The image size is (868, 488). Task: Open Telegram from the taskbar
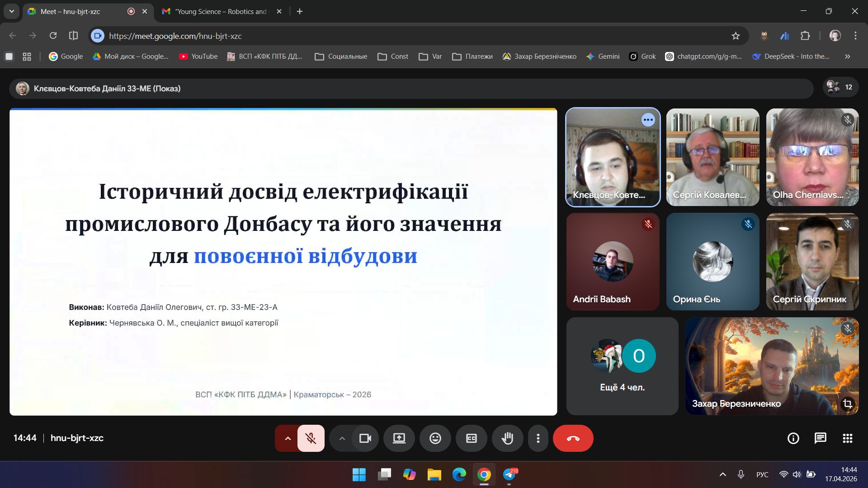point(509,475)
